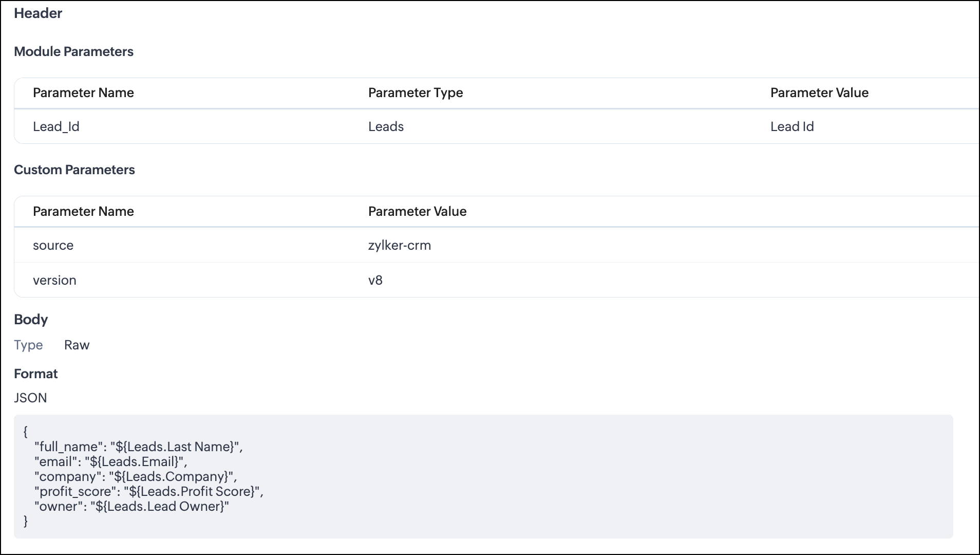
Task: Click the email line in JSON body
Action: (110, 461)
